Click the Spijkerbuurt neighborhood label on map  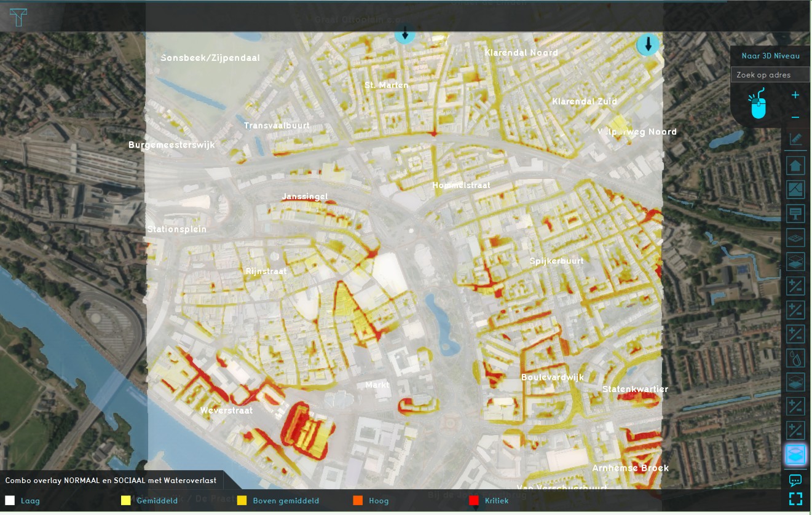(x=556, y=261)
